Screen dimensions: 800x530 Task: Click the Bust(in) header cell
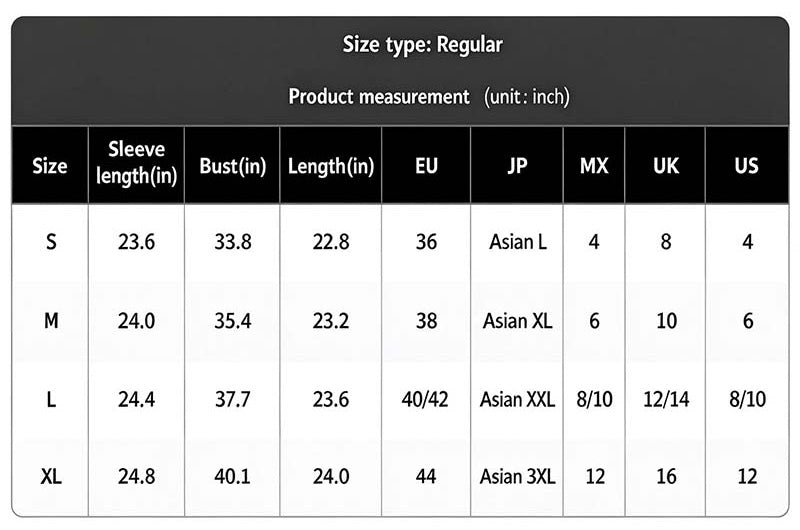click(232, 166)
